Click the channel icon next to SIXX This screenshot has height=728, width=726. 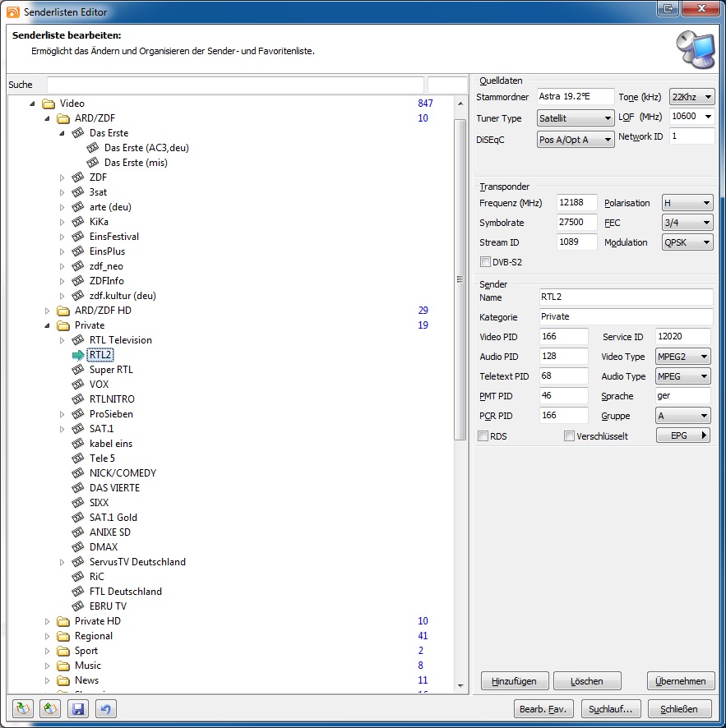(78, 503)
